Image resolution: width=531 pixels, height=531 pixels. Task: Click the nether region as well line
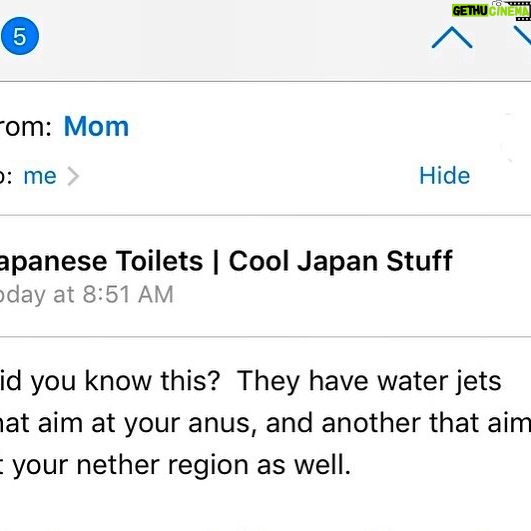pos(175,465)
